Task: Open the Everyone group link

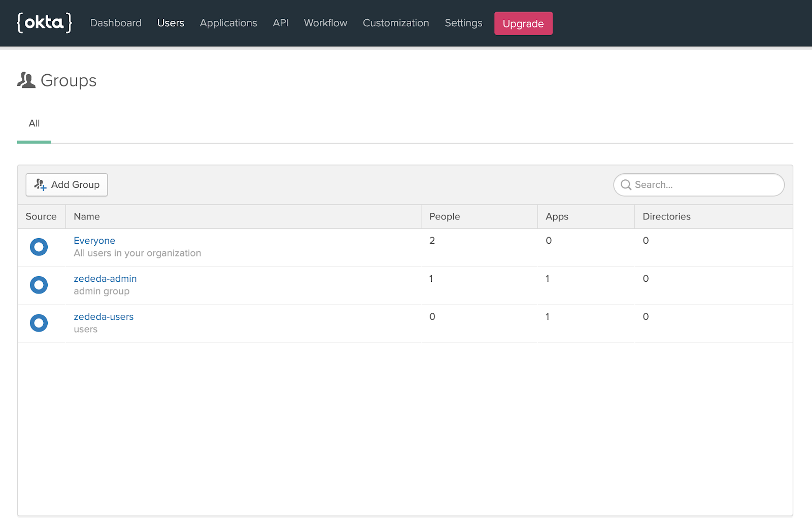Action: tap(94, 241)
